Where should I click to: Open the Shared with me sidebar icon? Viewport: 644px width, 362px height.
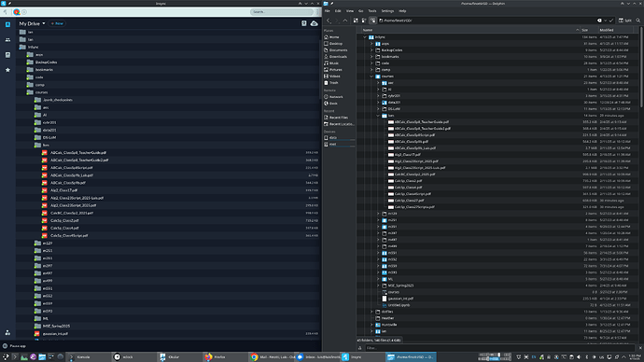click(7, 40)
